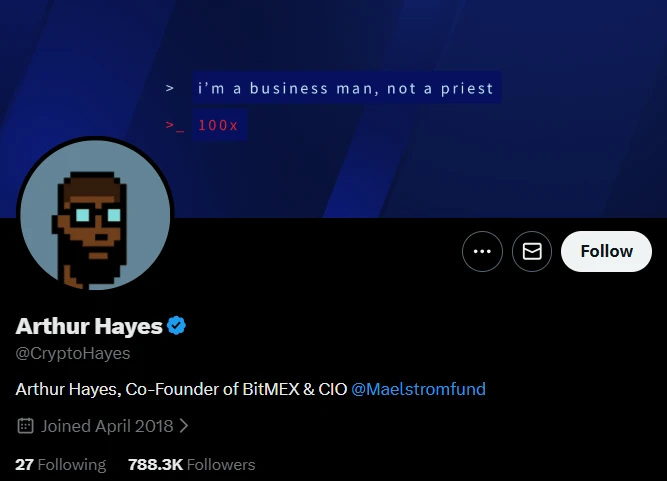Click the red 100x banner text

click(218, 125)
